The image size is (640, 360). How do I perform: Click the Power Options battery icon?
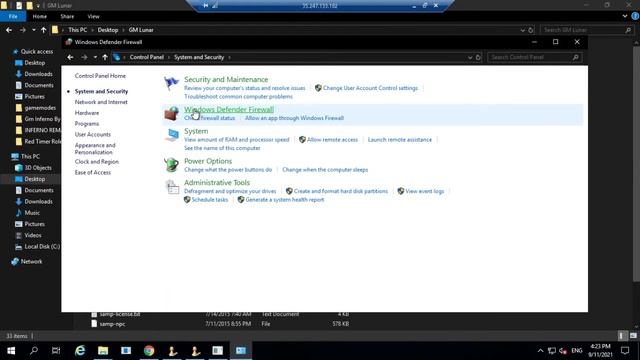click(x=171, y=165)
